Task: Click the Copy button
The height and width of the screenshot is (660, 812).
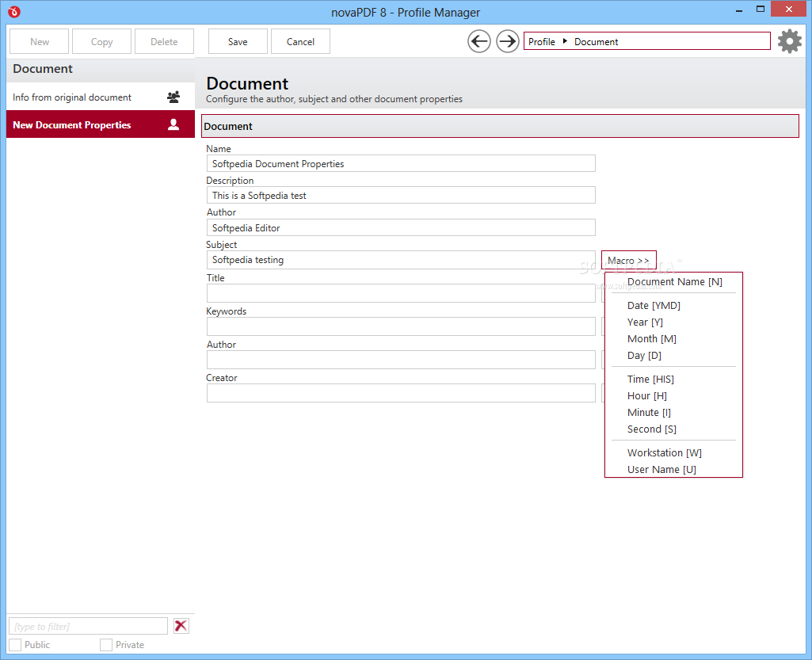Action: pos(101,41)
